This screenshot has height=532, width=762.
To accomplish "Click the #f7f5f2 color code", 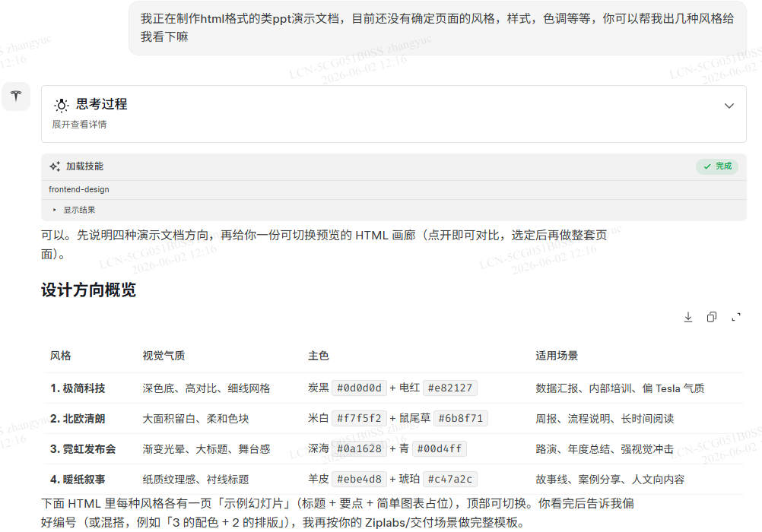I will click(359, 418).
